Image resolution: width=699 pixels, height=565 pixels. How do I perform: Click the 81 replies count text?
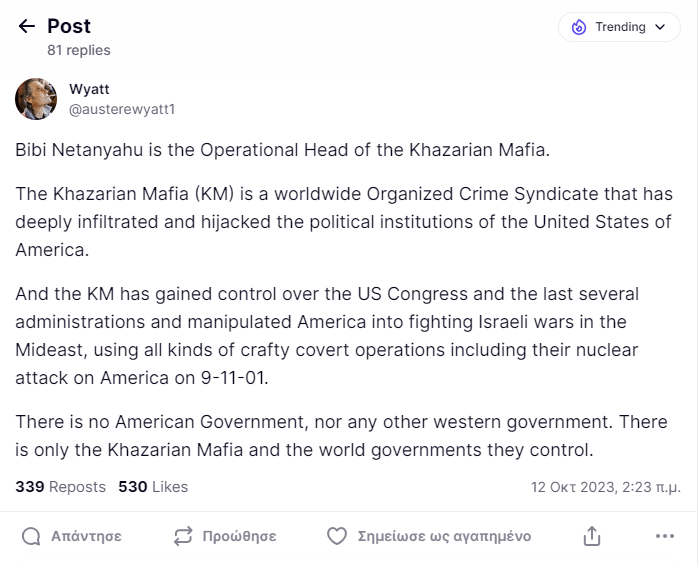point(79,50)
